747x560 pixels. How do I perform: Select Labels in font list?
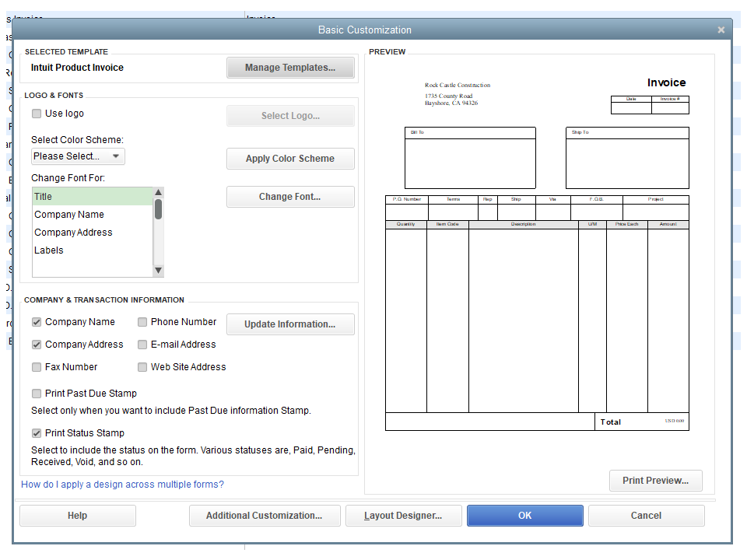(93, 250)
